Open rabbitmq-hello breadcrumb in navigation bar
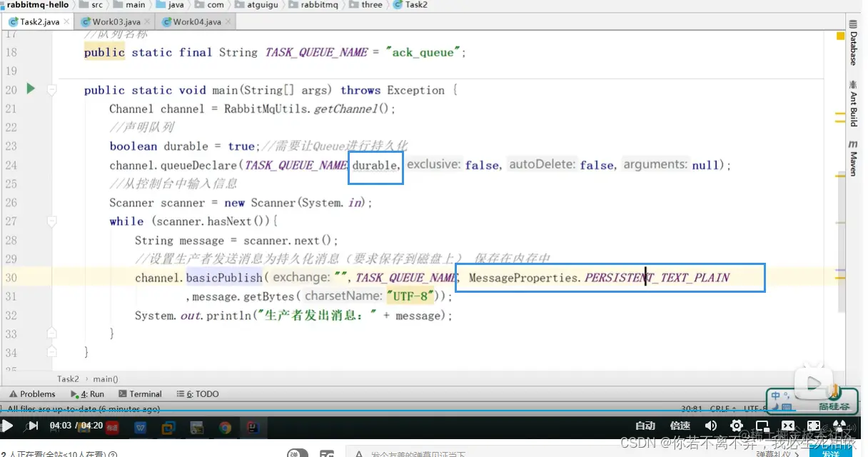The width and height of the screenshot is (868, 457). tap(35, 4)
